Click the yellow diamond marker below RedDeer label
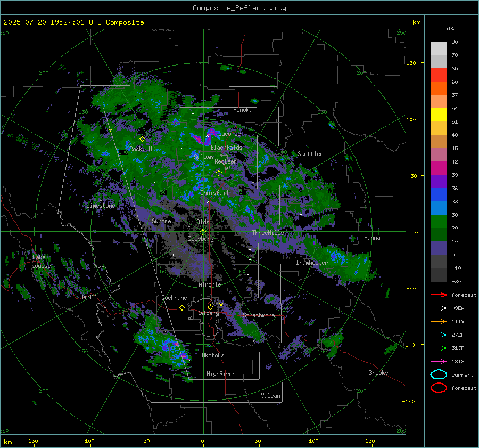Screen dimensions: 479x448 pos(219,173)
